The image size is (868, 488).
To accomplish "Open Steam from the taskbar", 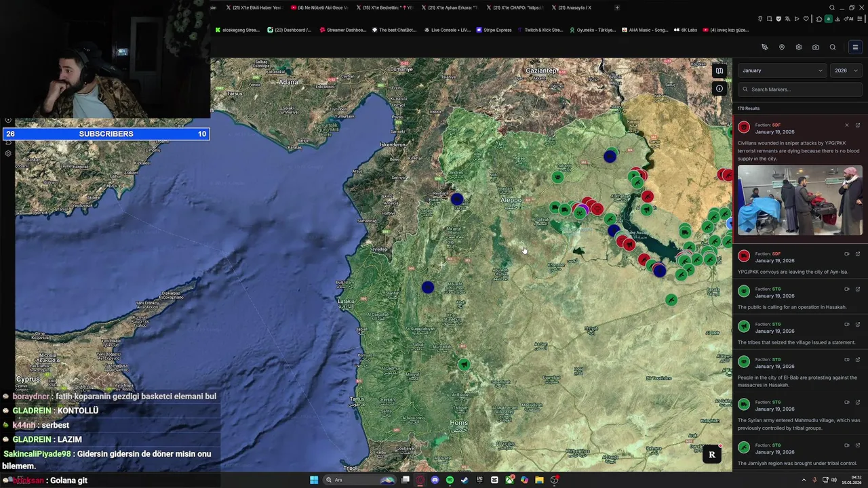I will tap(465, 480).
